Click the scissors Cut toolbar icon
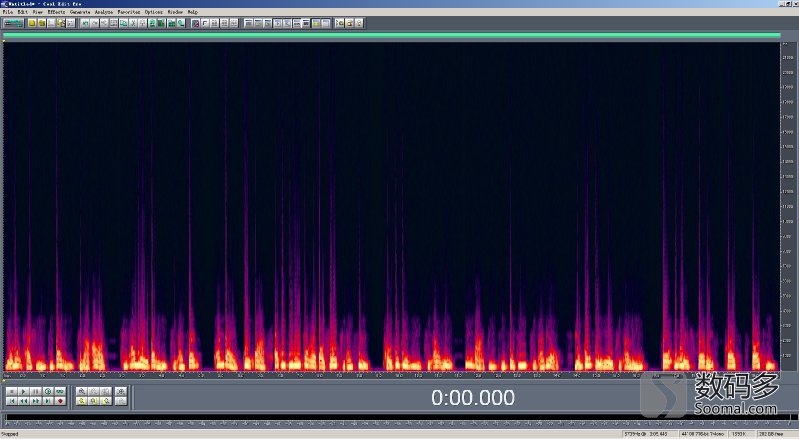Viewport: 799px width, 439px height. (133, 23)
